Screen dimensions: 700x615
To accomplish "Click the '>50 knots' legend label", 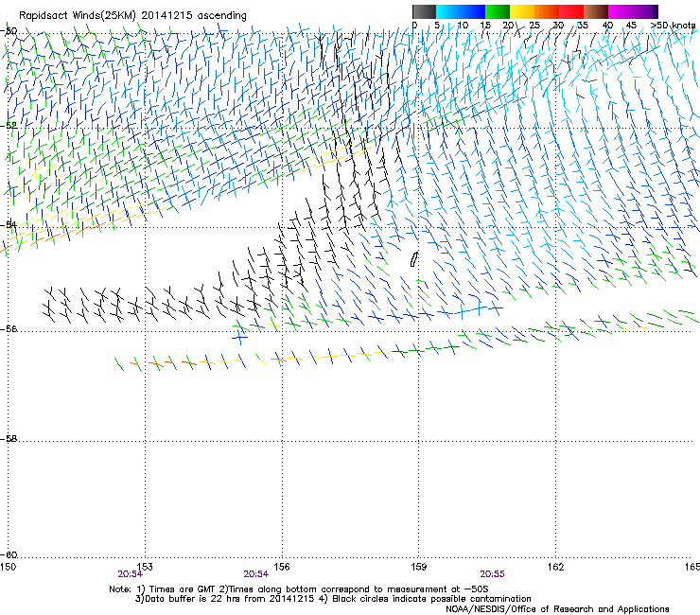I will pos(674,26).
